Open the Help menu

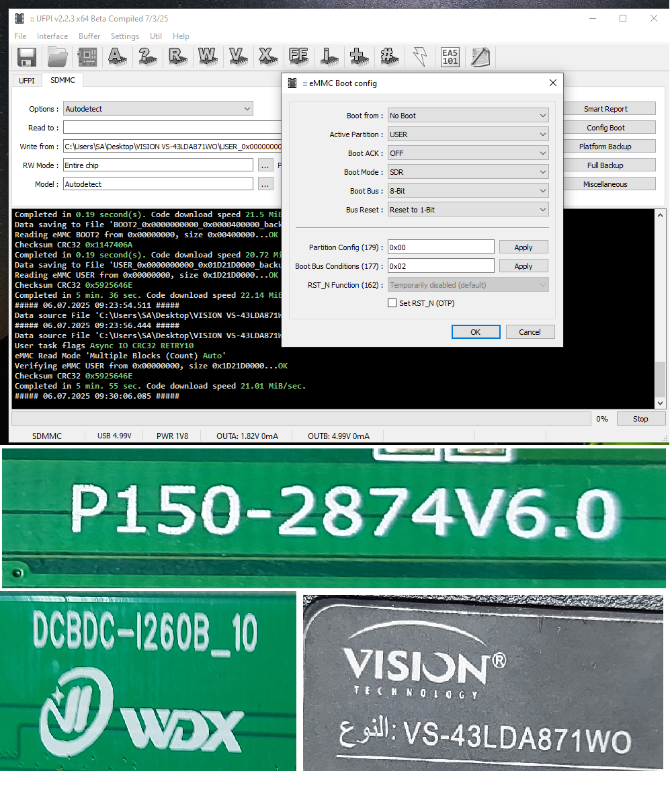[x=181, y=36]
